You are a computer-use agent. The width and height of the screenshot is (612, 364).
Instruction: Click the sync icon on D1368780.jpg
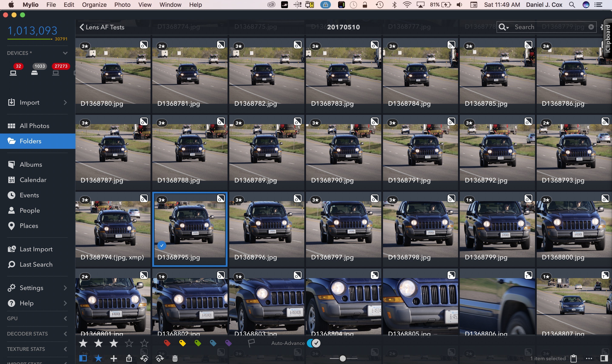144,45
